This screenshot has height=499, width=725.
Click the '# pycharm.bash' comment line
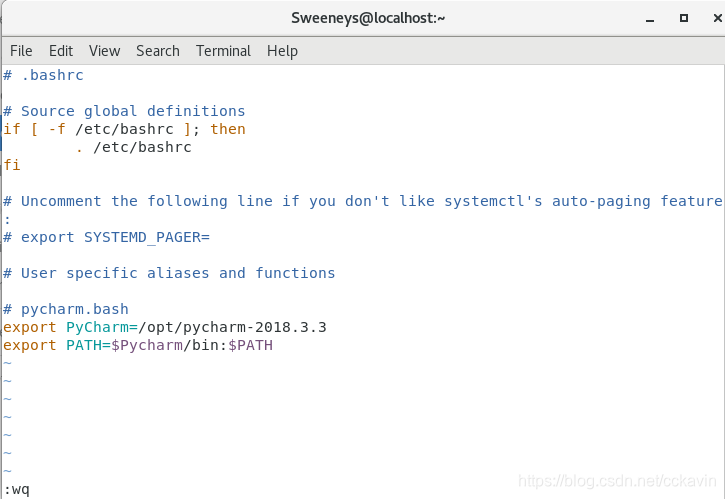[x=66, y=309]
